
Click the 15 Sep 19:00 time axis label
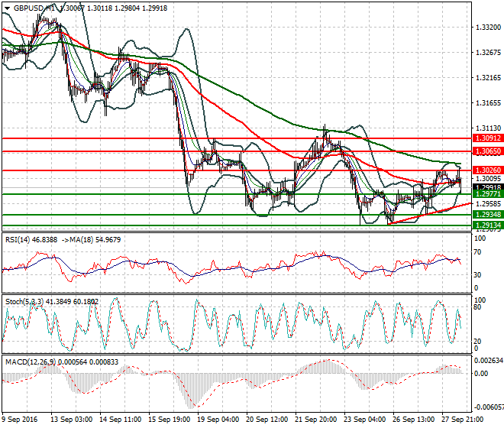pyautogui.click(x=169, y=420)
